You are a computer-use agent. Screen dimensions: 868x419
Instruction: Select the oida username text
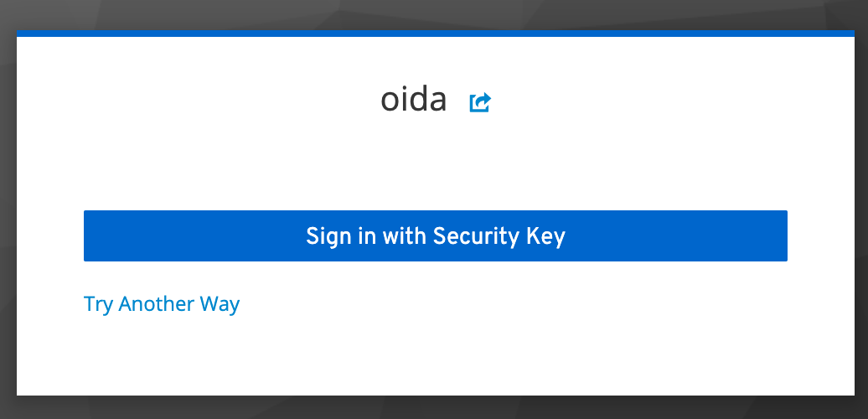pos(413,101)
